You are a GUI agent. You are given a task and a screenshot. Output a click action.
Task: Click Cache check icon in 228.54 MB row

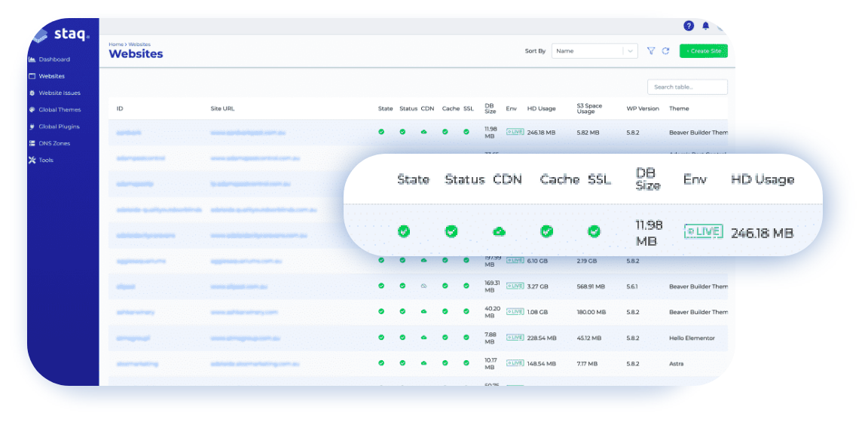445,338
